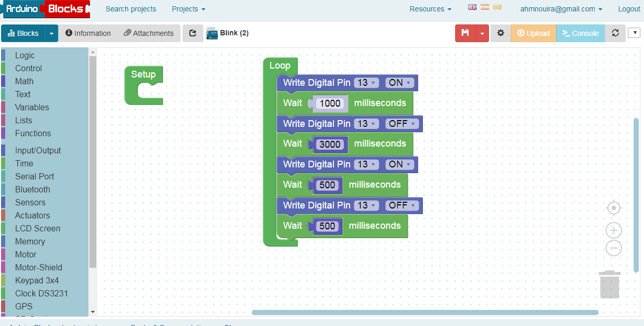Click the Share/export project icon
644x326 pixels.
tap(192, 33)
